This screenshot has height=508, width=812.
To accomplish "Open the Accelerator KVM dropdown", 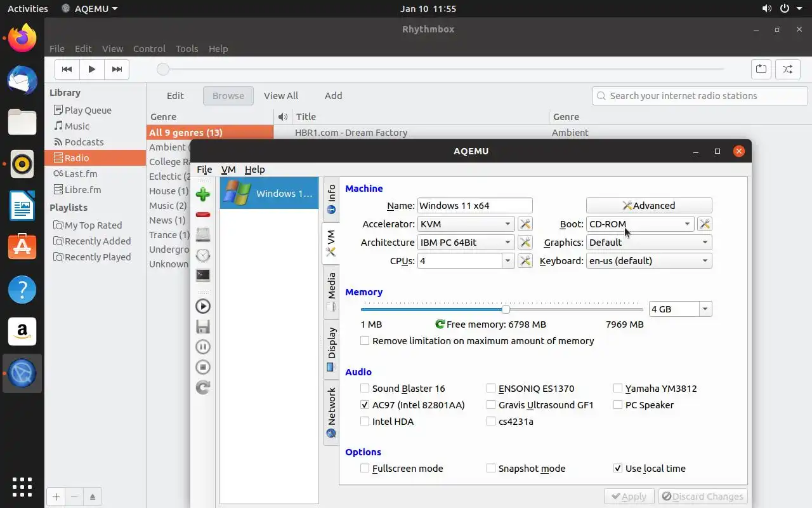I will coord(466,224).
